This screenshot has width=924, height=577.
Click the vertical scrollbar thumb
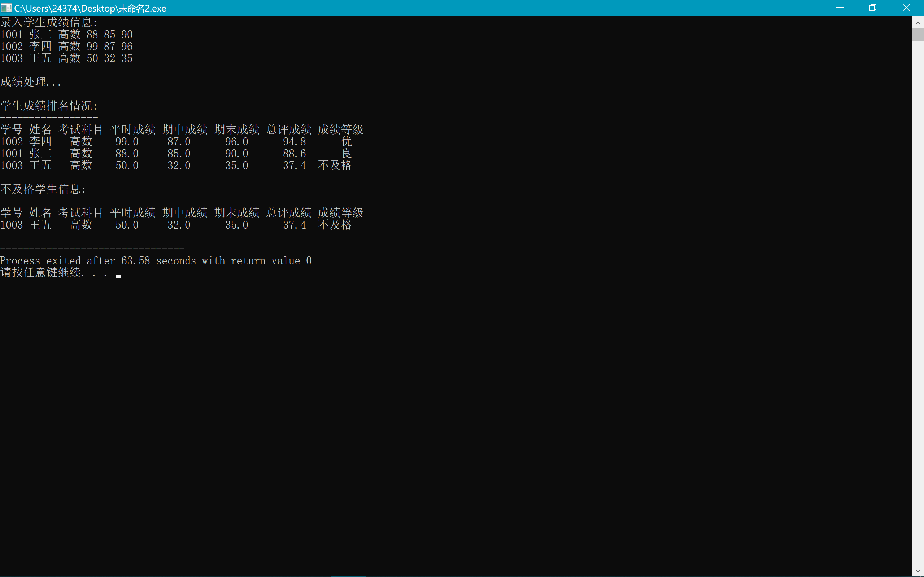pyautogui.click(x=918, y=34)
